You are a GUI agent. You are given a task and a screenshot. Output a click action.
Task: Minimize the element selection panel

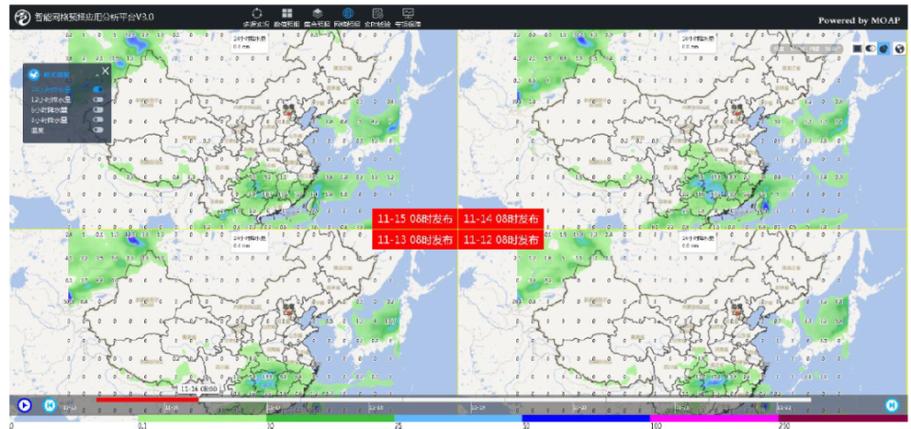click(96, 75)
